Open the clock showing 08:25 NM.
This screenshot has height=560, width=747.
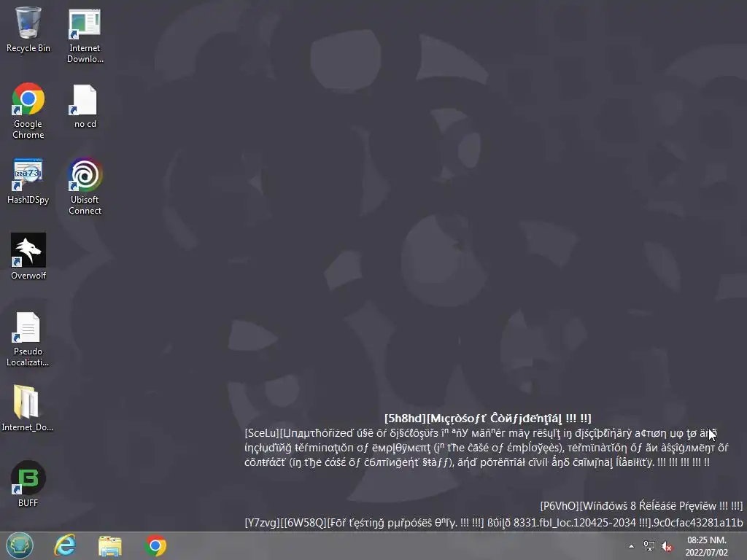pos(706,540)
